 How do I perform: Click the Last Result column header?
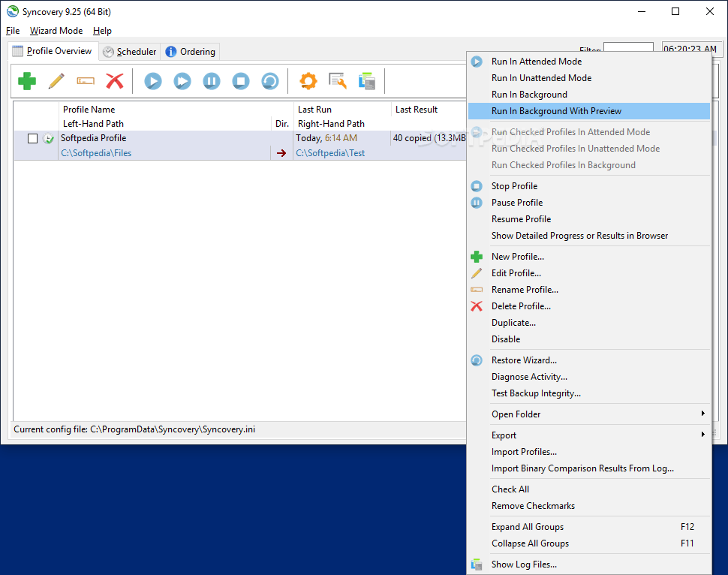pos(417,110)
